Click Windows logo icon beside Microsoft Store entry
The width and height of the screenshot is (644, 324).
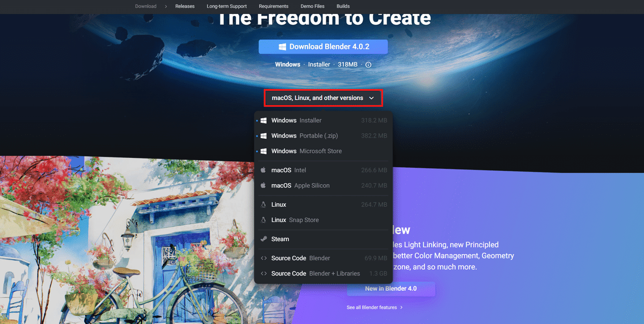[264, 151]
